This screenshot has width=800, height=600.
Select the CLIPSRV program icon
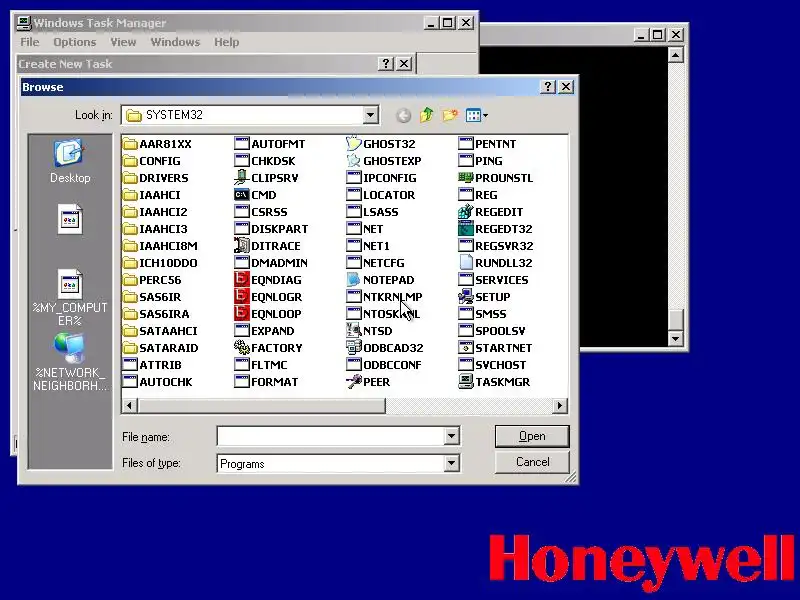pyautogui.click(x=241, y=178)
